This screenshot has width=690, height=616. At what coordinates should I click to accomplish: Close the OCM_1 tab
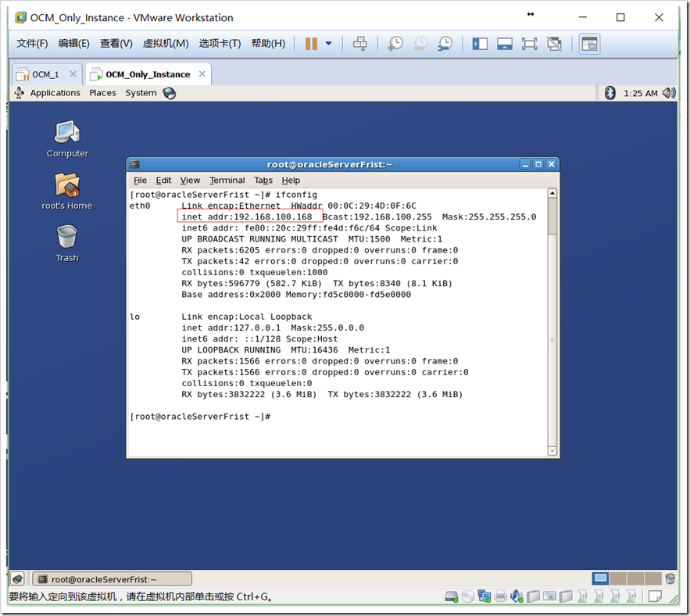click(x=73, y=74)
